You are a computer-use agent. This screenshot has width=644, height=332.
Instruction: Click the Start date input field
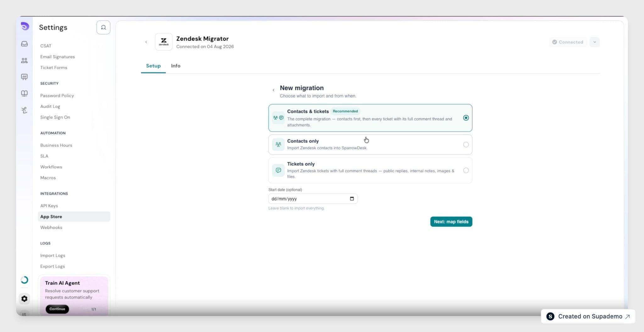coord(313,199)
